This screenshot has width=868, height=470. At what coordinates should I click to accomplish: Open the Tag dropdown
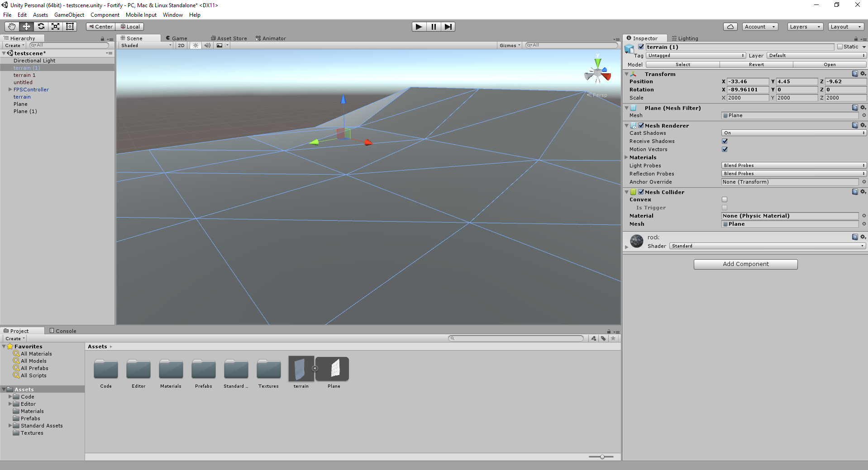[696, 56]
